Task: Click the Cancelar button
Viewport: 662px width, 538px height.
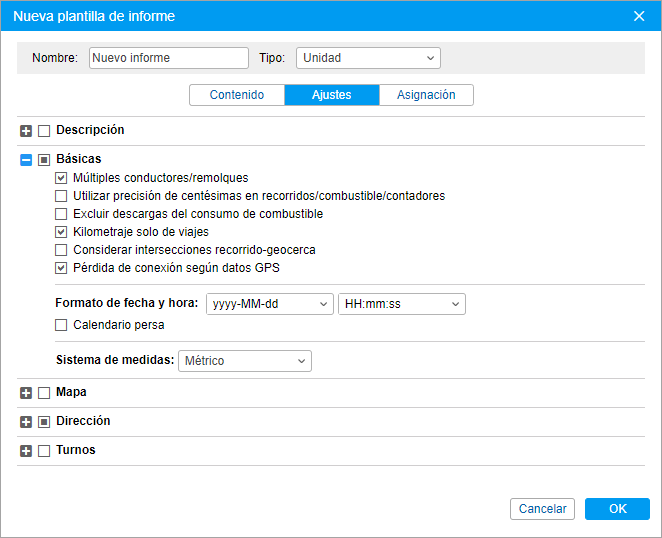Action: (542, 509)
